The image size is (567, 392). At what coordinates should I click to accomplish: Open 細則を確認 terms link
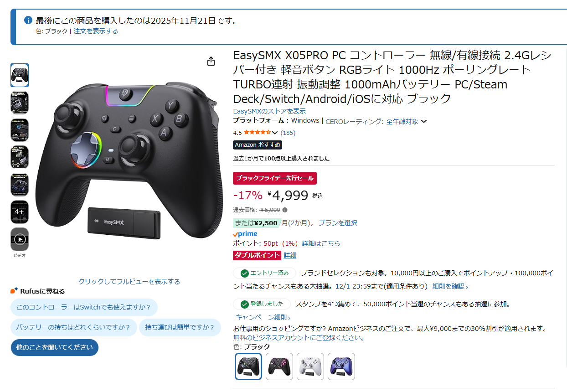point(450,286)
